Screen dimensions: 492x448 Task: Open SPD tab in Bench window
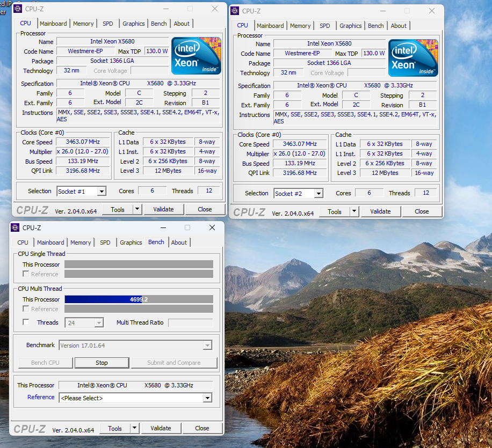(x=105, y=243)
